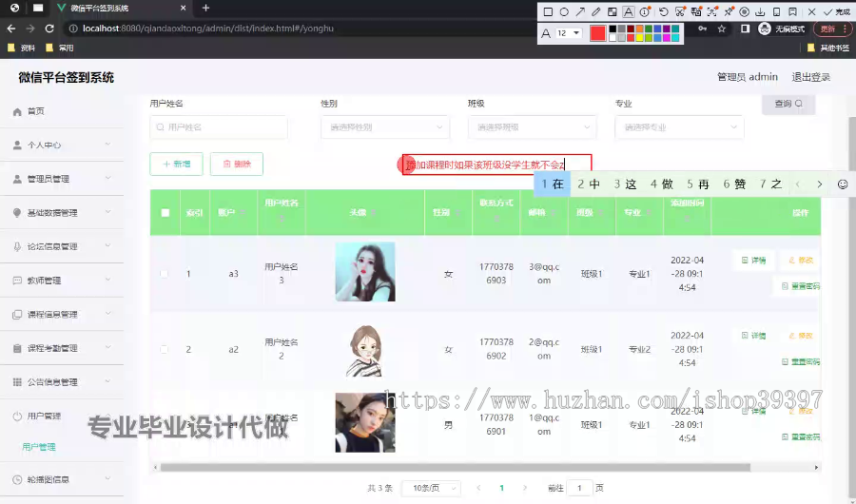
Task: Select the arrow annotation tool
Action: [580, 11]
